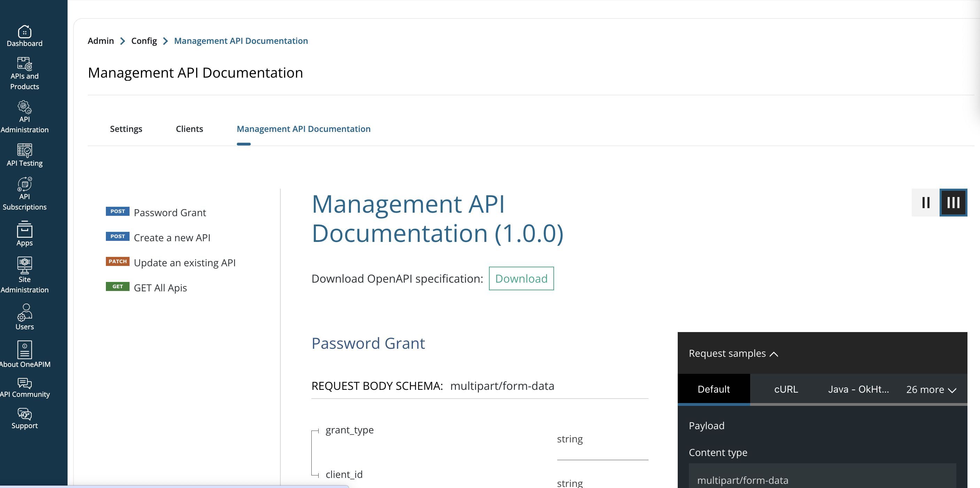Click the grant_type field name
980x488 pixels.
pos(350,430)
